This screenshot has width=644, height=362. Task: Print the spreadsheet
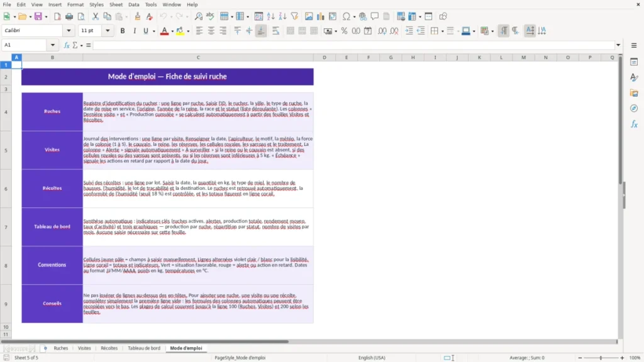pos(69,16)
